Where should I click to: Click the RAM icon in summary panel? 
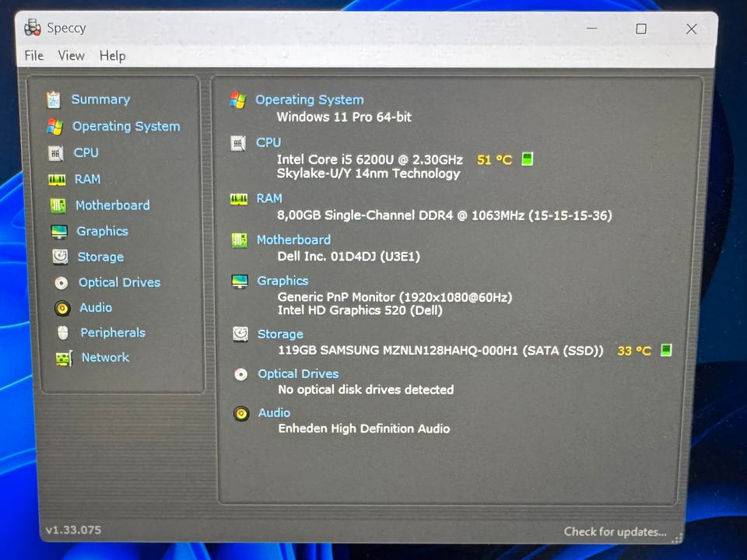pyautogui.click(x=239, y=199)
